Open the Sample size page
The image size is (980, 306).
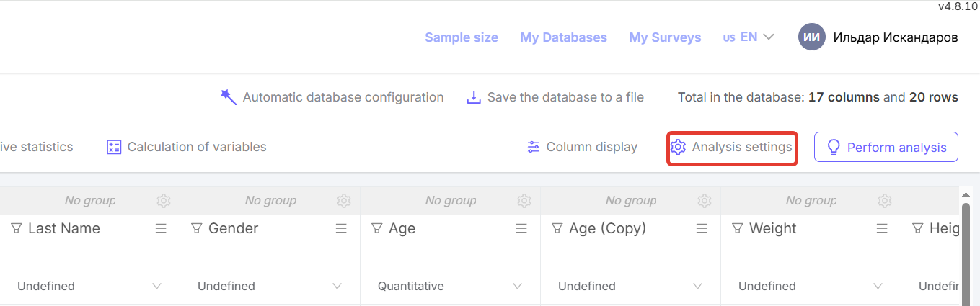click(x=462, y=37)
